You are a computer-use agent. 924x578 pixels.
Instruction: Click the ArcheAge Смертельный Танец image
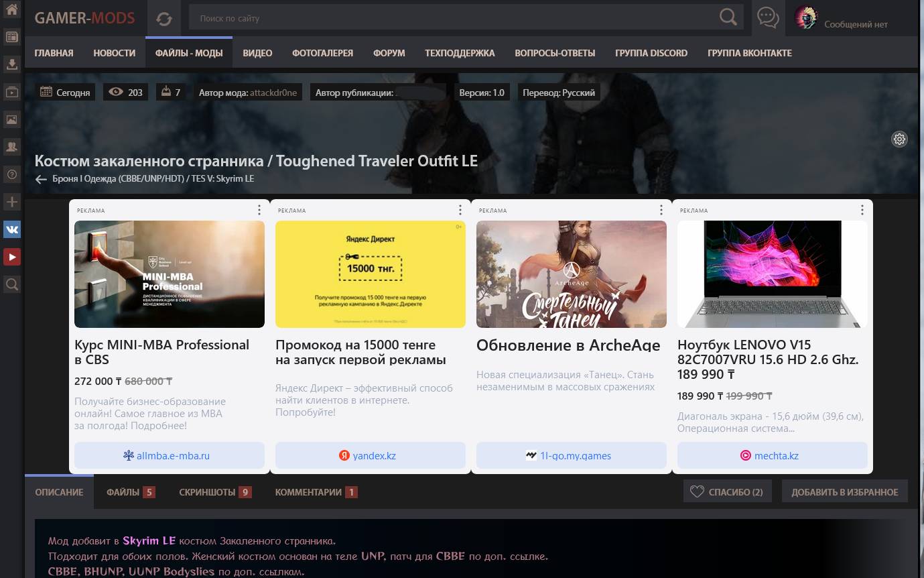pyautogui.click(x=572, y=274)
